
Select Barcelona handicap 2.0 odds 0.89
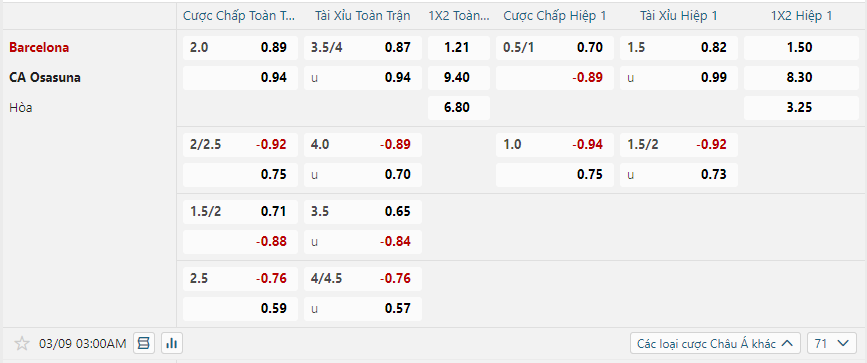[240, 48]
